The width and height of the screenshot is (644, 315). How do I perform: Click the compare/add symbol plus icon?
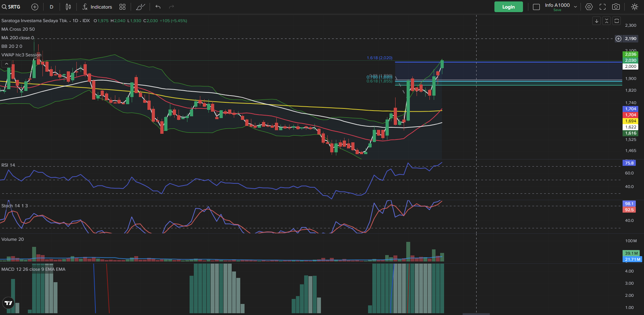(x=35, y=7)
